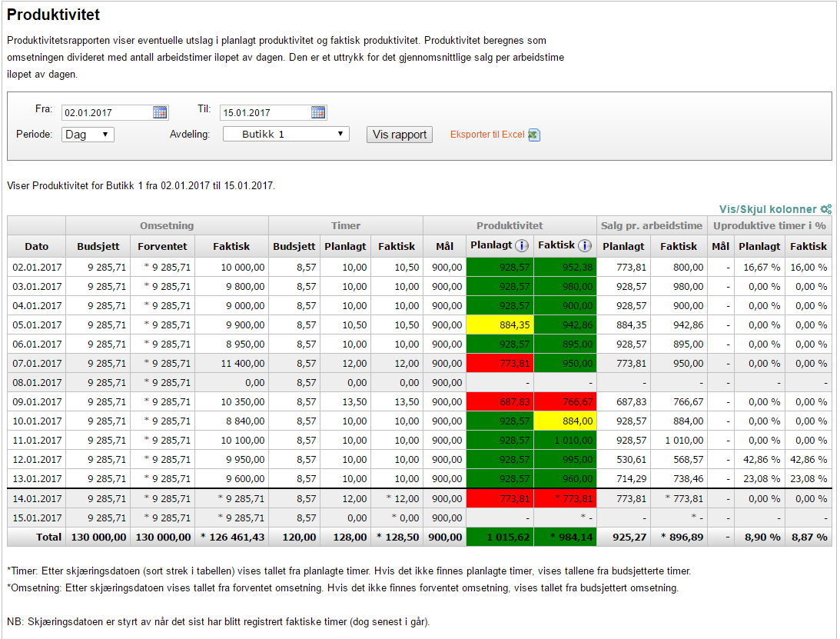
Task: Click the 10 350,00 actual turnover value
Action: [x=243, y=401]
